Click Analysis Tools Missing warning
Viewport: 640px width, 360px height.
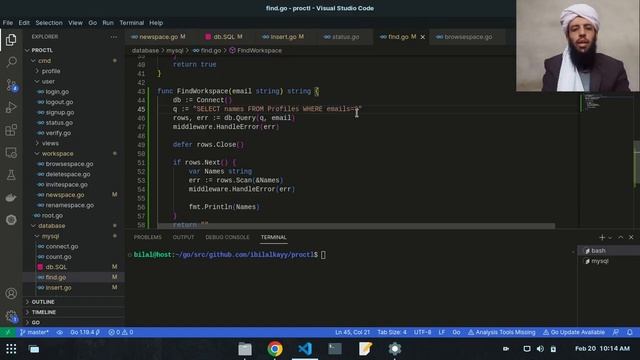point(502,332)
